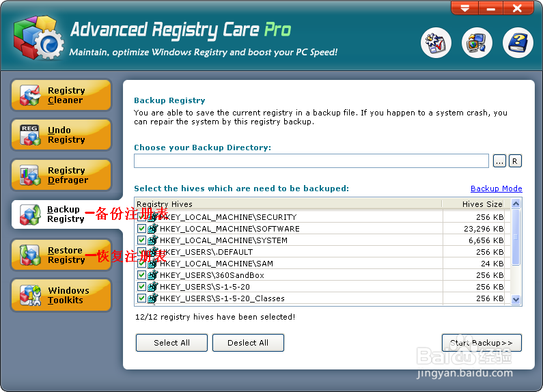Uncheck HKEY_USERS\S-1-5-20 hive checkbox
Screen dimensions: 543x392
[x=141, y=287]
